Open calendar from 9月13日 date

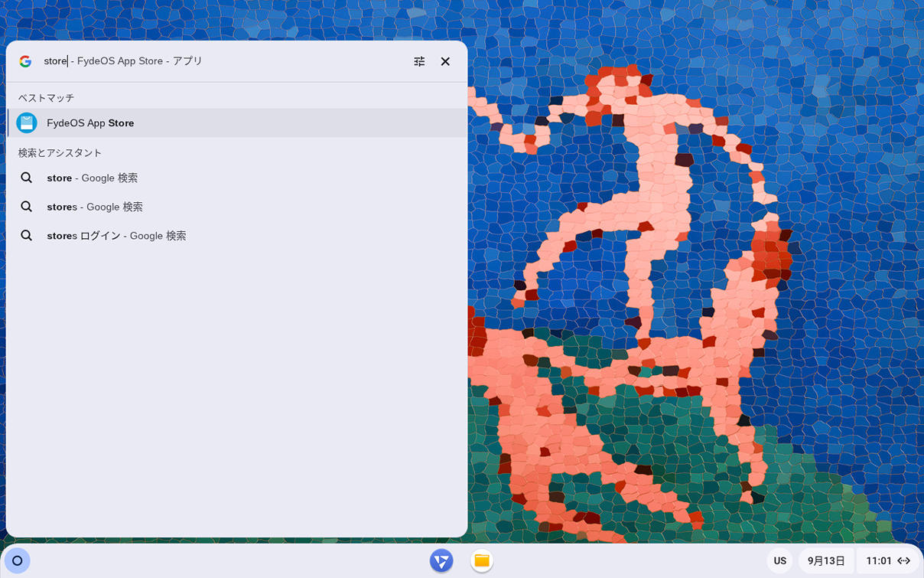point(826,560)
